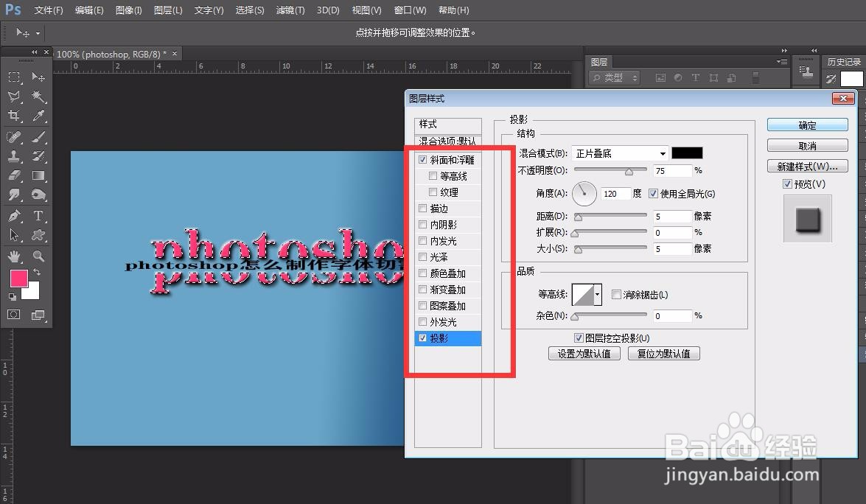Click 复位为默认值 button
The height and width of the screenshot is (504, 866).
tap(664, 353)
